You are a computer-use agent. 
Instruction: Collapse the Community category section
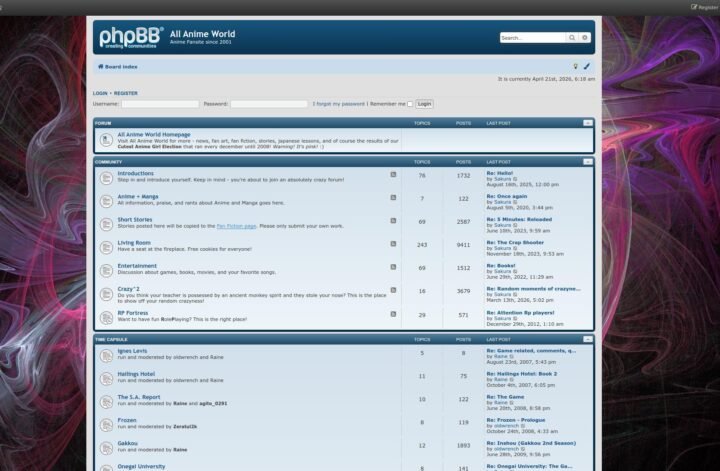(588, 161)
